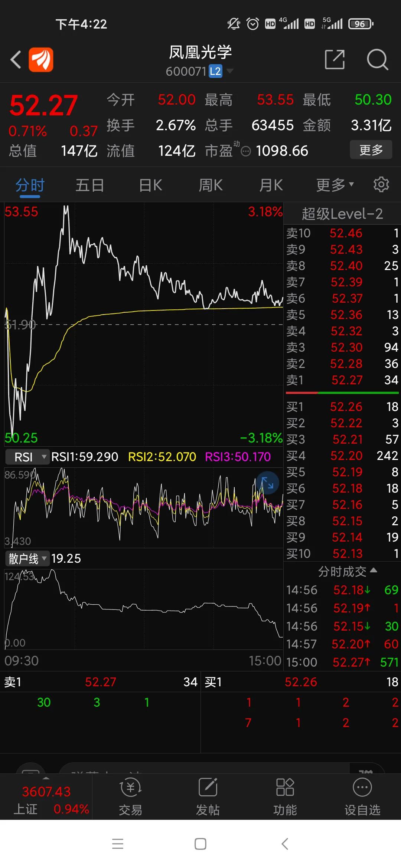Open the orange Tonghuashun app logo
Image resolution: width=401 pixels, height=868 pixels.
click(41, 59)
